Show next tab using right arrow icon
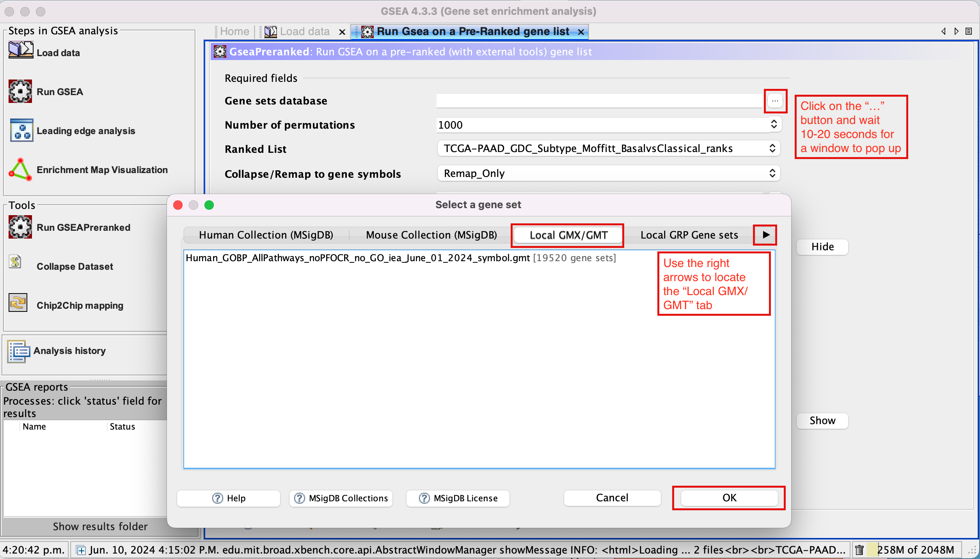 [956, 31]
